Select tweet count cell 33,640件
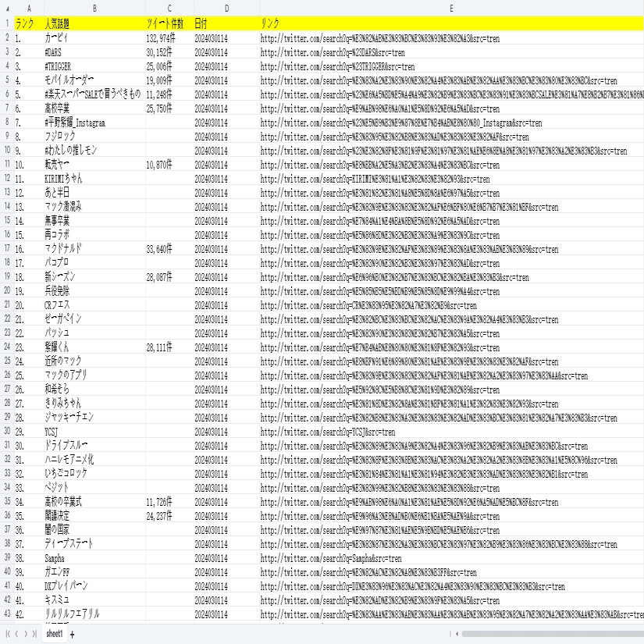 [x=169, y=249]
